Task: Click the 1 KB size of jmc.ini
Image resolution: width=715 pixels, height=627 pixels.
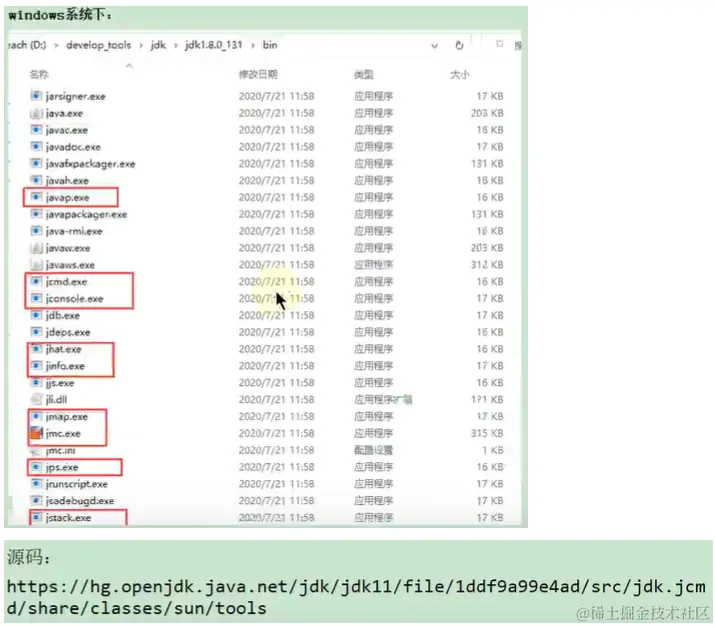Action: (493, 450)
